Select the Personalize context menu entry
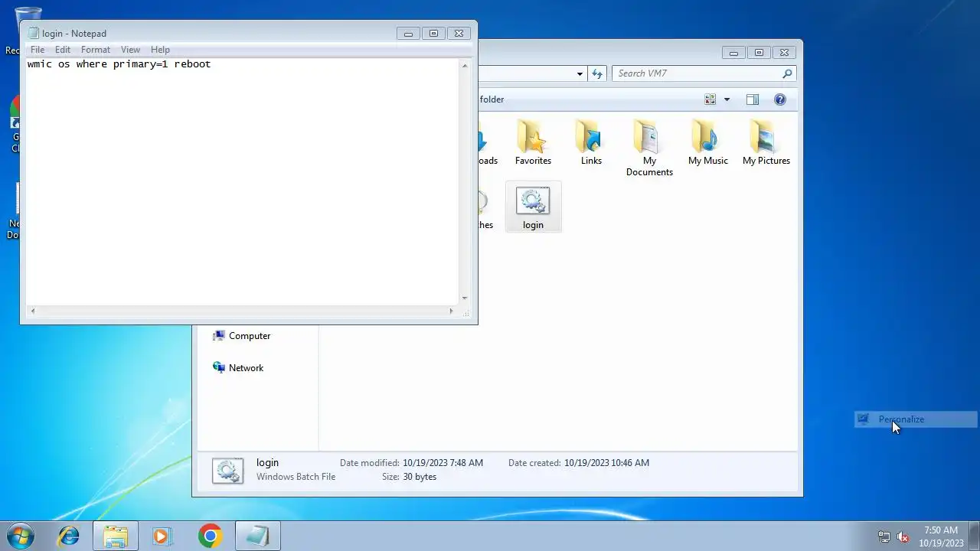Viewport: 980px width, 551px height. [x=916, y=419]
